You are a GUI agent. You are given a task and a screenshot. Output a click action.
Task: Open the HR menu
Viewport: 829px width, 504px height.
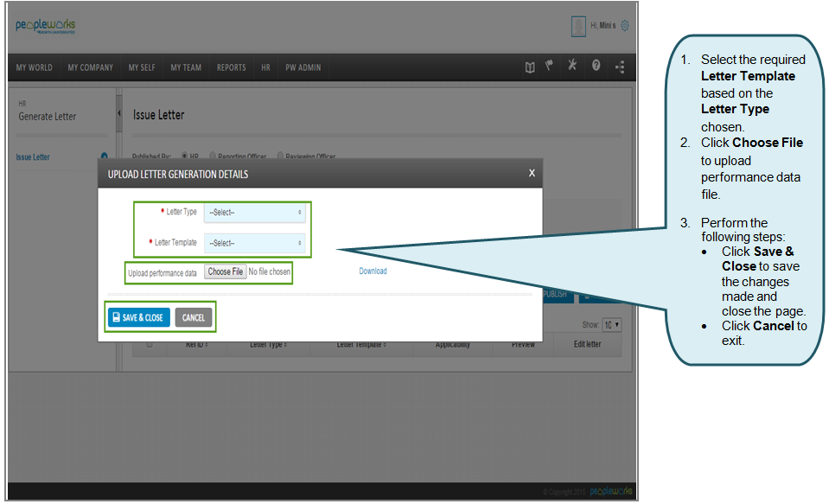(265, 67)
